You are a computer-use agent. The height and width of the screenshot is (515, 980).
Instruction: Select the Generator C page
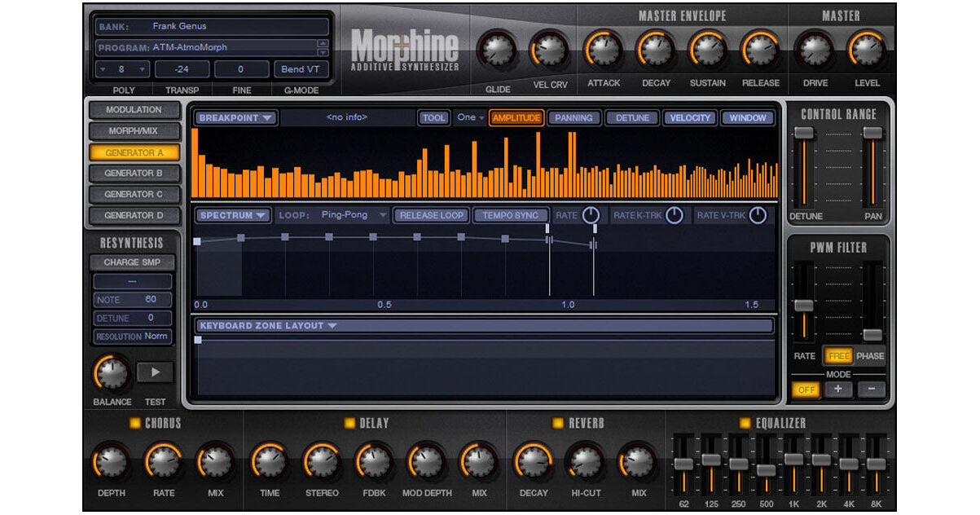(134, 194)
